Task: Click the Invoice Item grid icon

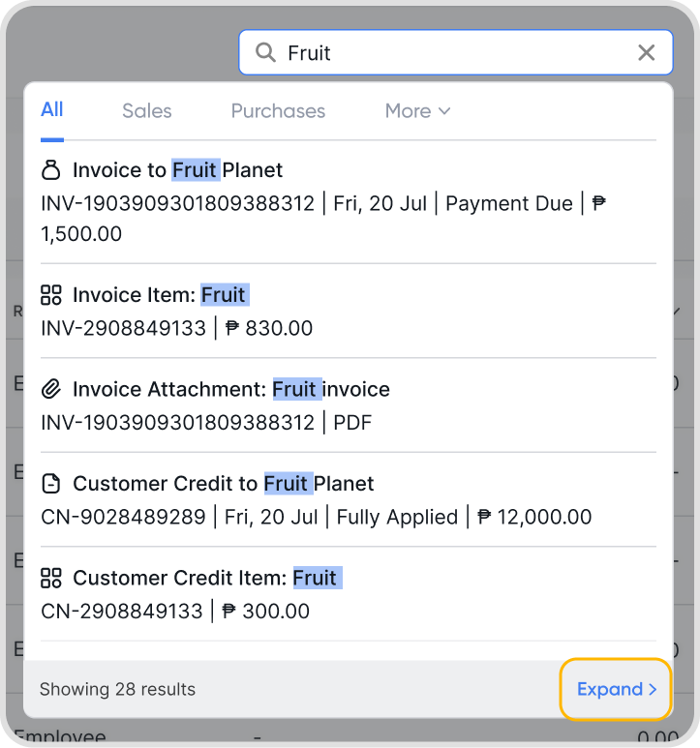Action: click(51, 295)
